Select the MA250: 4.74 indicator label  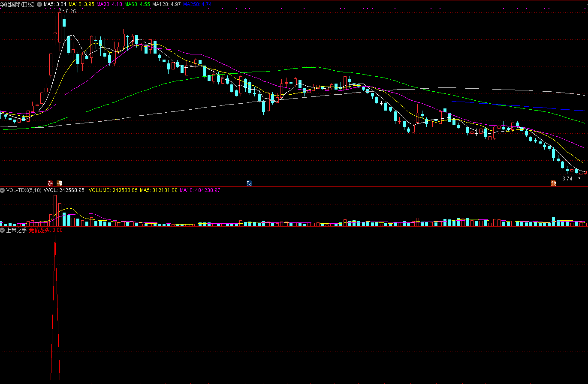[x=197, y=4]
